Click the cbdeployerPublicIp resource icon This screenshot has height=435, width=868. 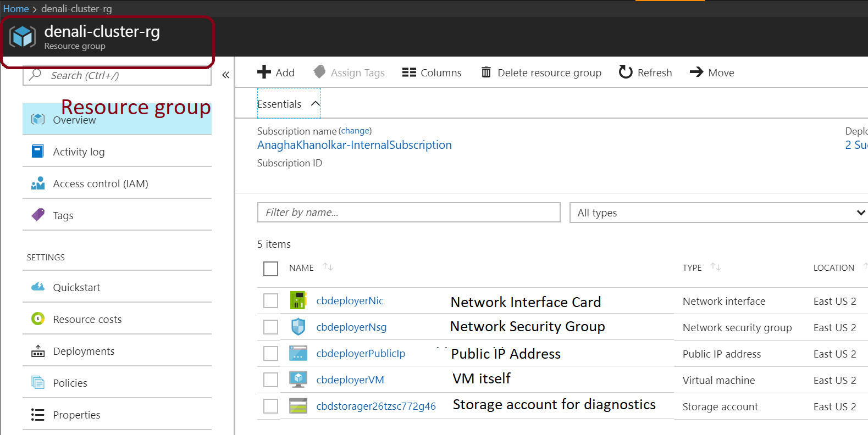pos(298,353)
